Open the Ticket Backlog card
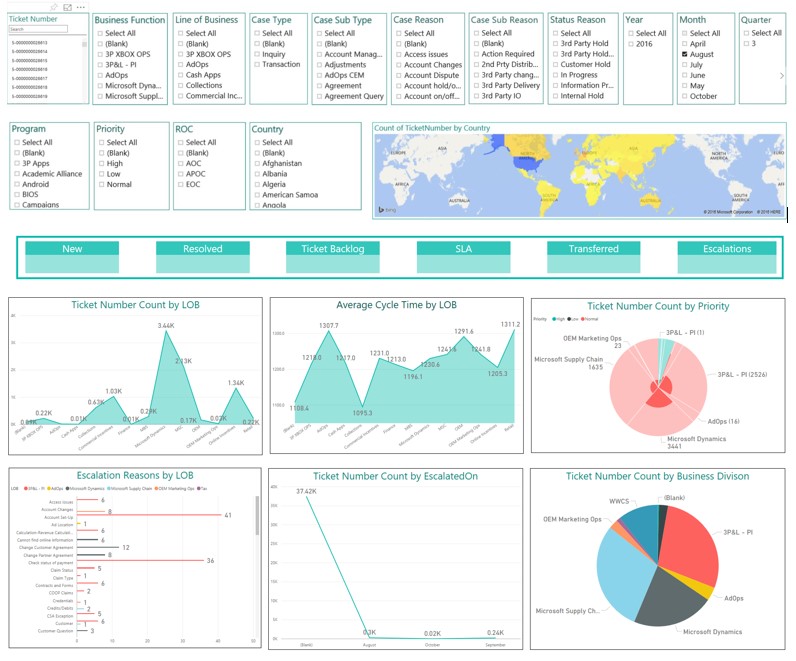The width and height of the screenshot is (796, 661). point(333,257)
